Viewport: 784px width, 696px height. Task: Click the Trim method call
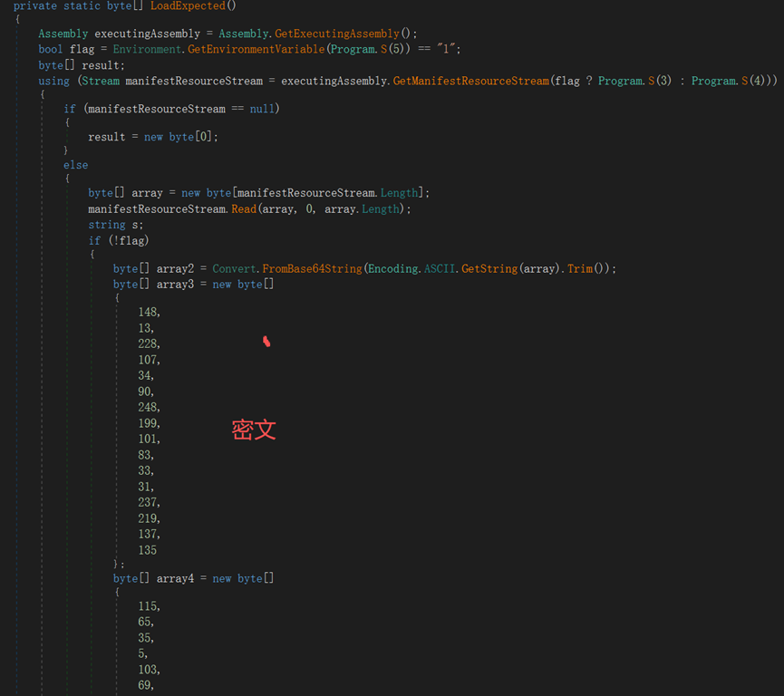(579, 269)
